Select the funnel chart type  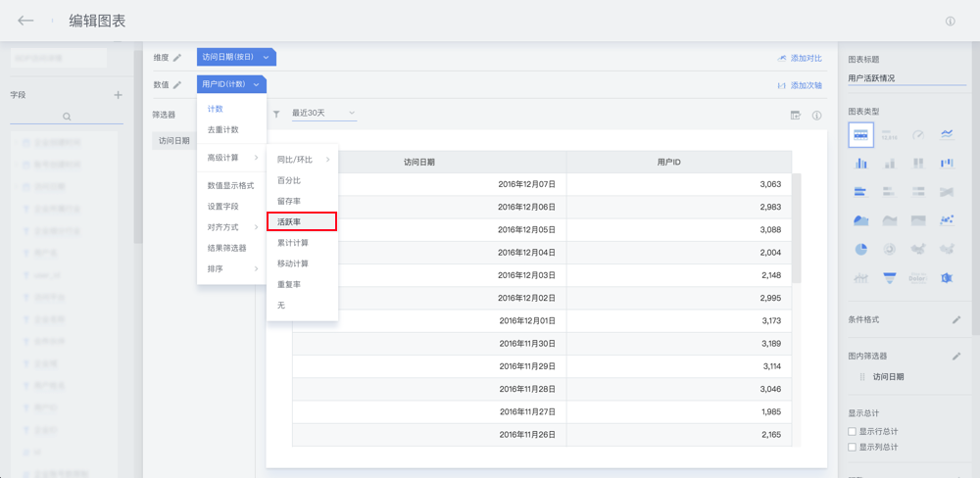889,277
